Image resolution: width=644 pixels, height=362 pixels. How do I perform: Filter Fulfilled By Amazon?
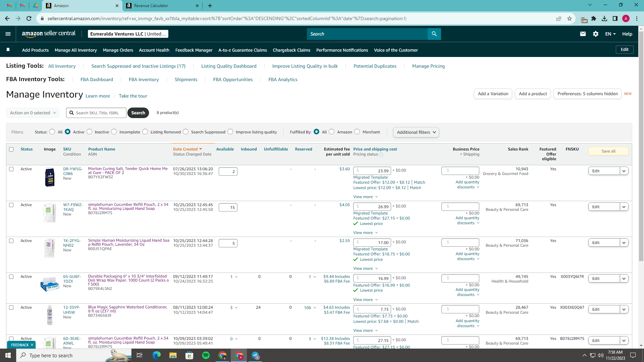click(x=332, y=132)
